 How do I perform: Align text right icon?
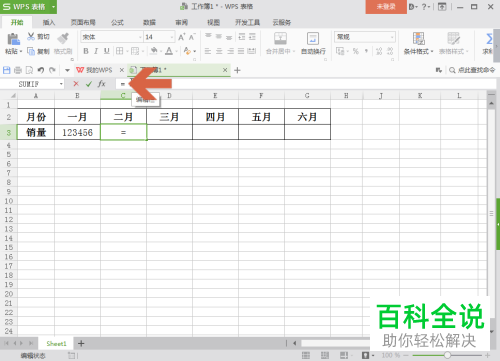click(x=230, y=51)
